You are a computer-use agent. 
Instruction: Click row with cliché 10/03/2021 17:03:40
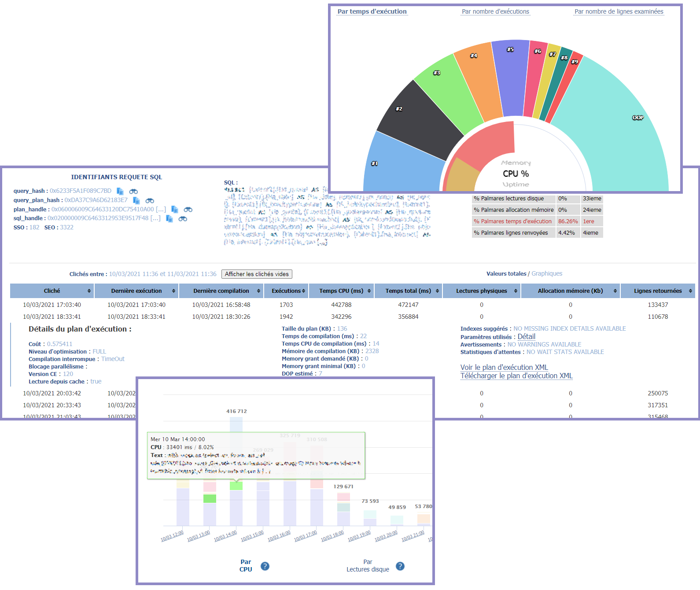click(x=352, y=305)
